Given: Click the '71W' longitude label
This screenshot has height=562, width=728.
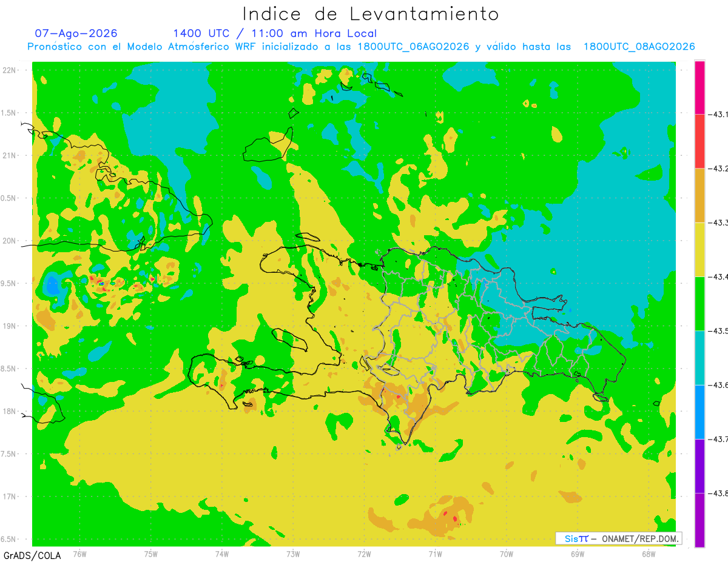Looking at the screenshot, I should [435, 554].
